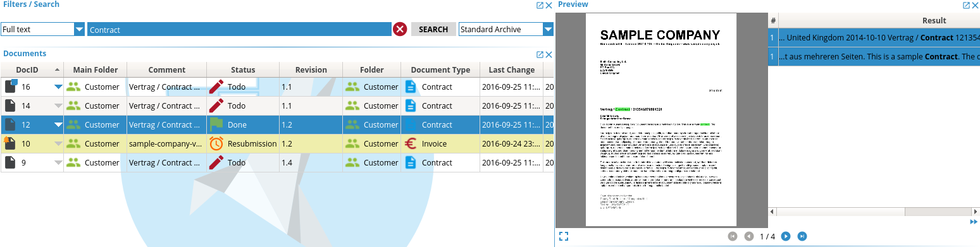This screenshot has height=247, width=980.
Task: Pop out the Preview panel
Action: pos(966,5)
